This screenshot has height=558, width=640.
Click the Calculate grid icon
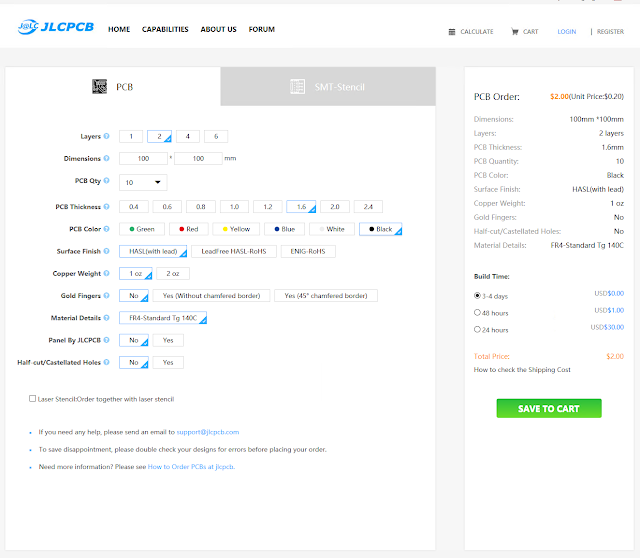pyautogui.click(x=452, y=32)
